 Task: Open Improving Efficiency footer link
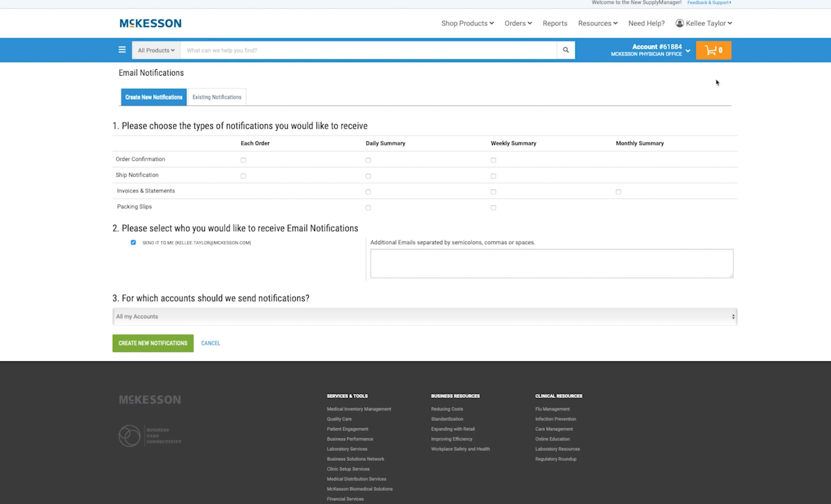451,439
